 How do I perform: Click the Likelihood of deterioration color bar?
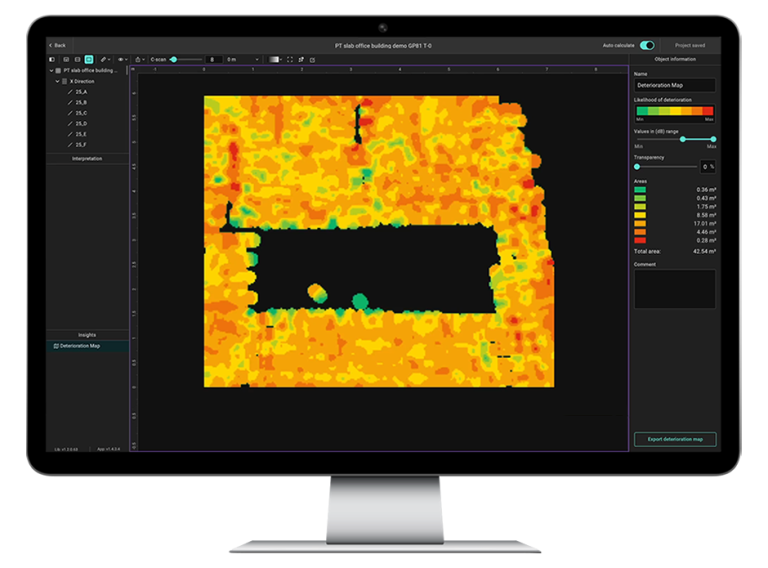point(674,111)
